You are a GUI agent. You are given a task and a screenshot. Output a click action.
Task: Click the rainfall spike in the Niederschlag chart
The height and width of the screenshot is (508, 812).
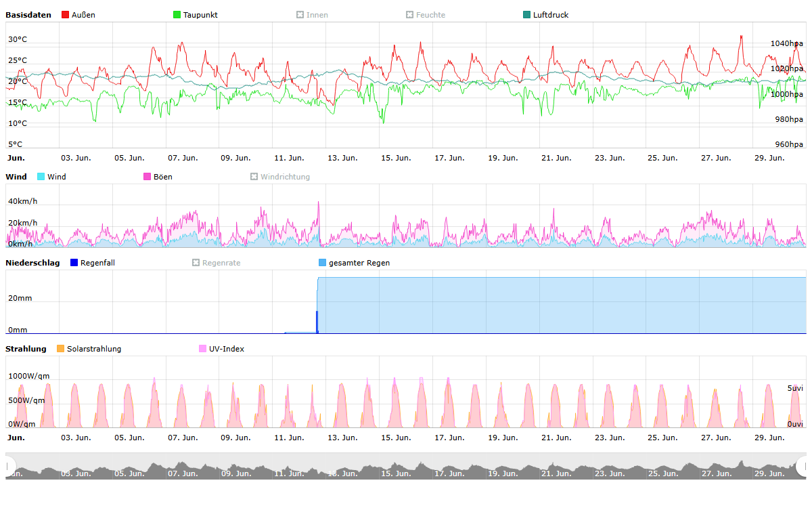317,321
